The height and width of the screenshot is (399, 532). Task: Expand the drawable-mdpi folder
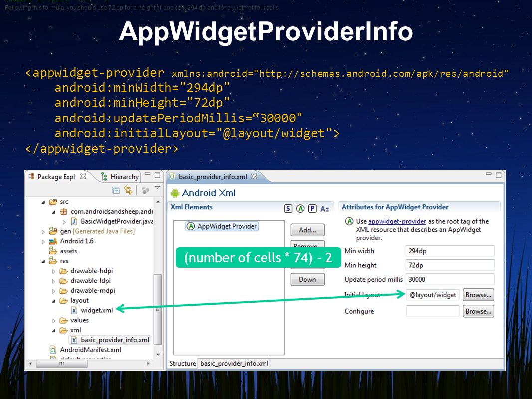(53, 291)
